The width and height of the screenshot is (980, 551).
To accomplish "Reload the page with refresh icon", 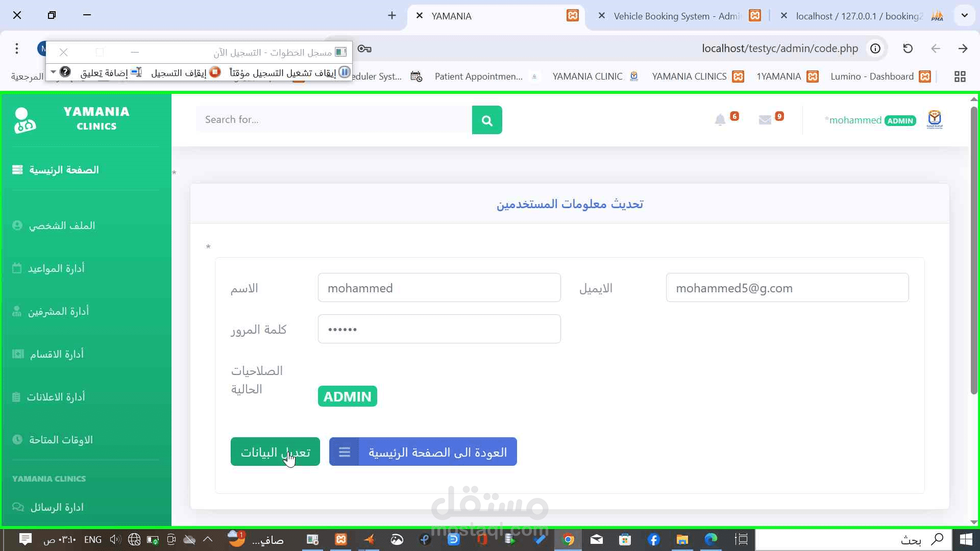I will click(908, 48).
